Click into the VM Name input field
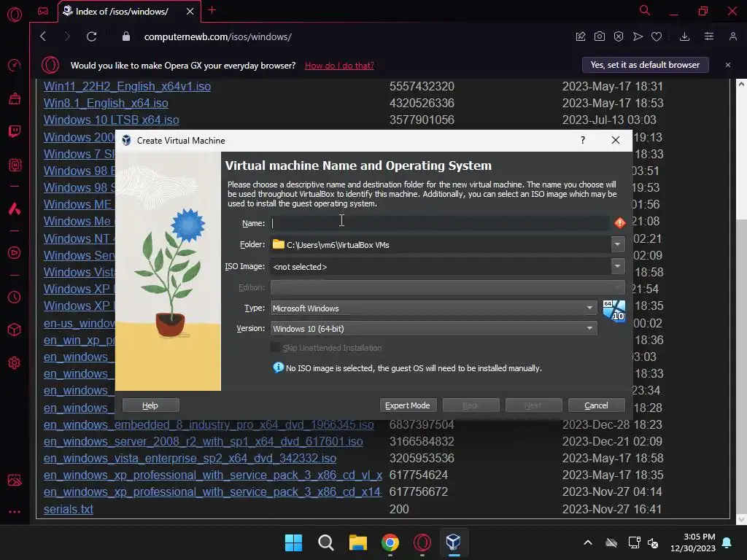747x560 pixels. [x=440, y=223]
